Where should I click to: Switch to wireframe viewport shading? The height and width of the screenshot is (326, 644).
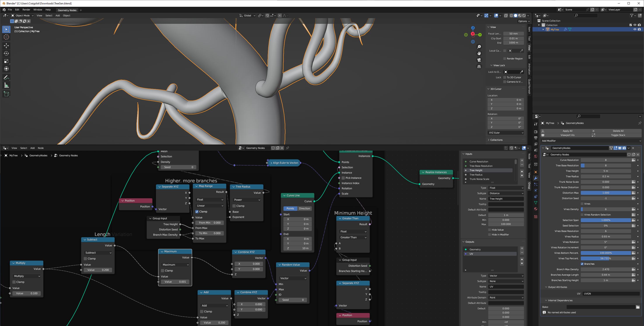[x=511, y=16]
